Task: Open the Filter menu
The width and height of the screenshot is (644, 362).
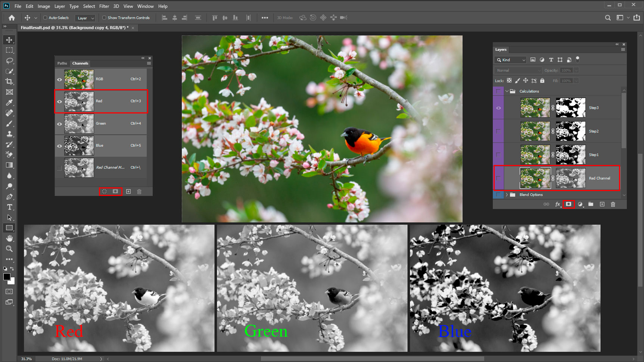Action: [104, 6]
